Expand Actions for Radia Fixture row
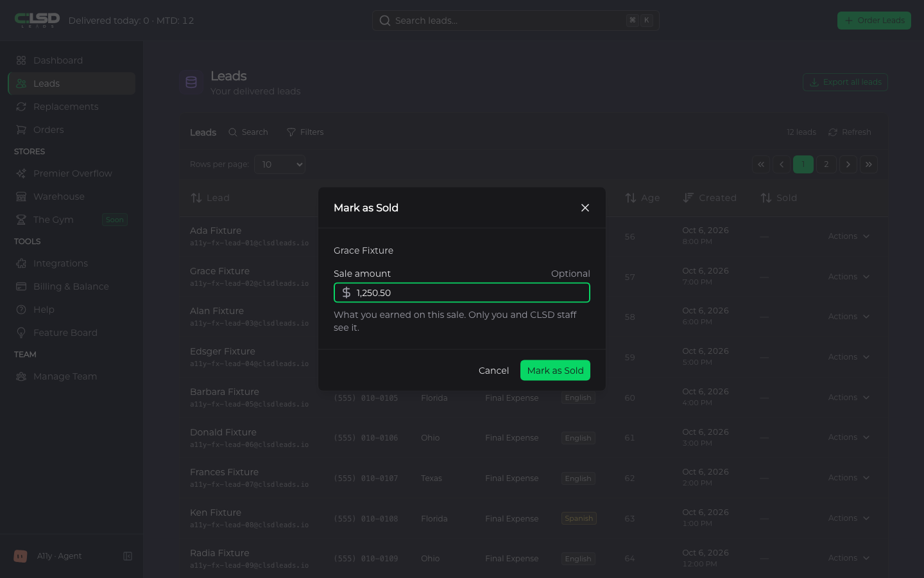Image resolution: width=924 pixels, height=578 pixels. tap(849, 558)
